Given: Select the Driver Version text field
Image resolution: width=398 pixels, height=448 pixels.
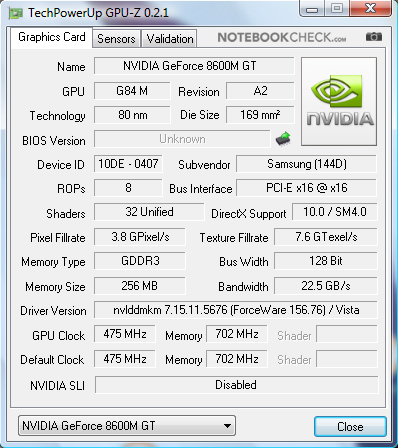Looking at the screenshot, I should pyautogui.click(x=236, y=310).
